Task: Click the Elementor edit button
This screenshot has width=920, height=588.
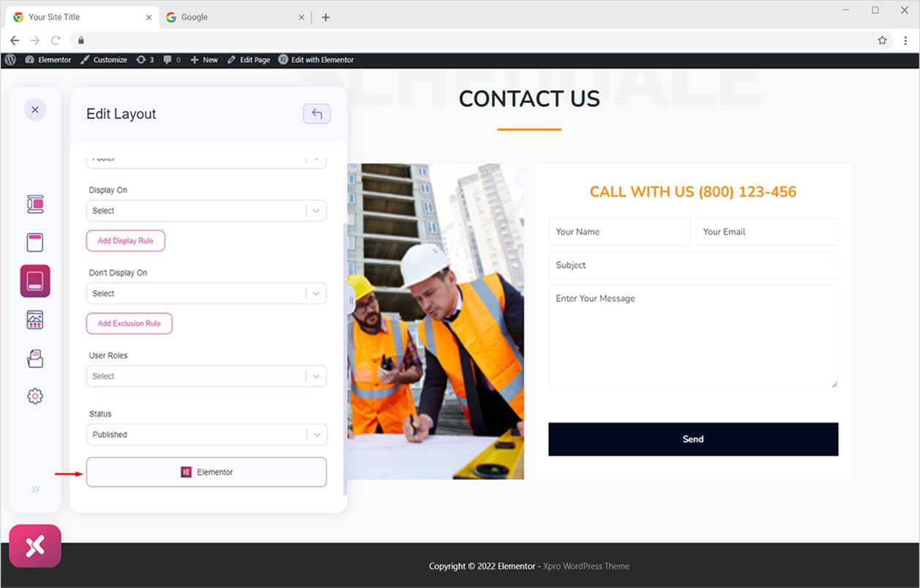Action: click(206, 472)
